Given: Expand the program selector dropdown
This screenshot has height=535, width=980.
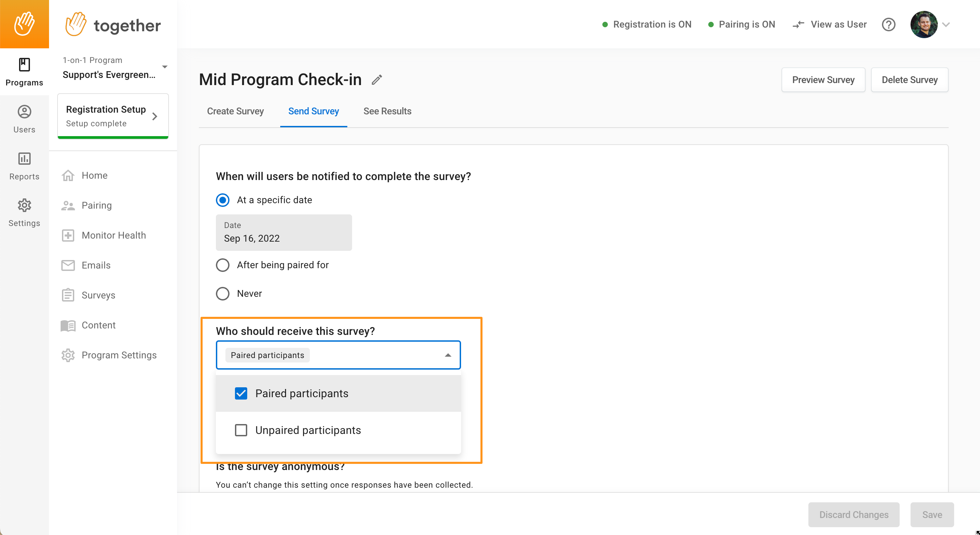Looking at the screenshot, I should (164, 67).
